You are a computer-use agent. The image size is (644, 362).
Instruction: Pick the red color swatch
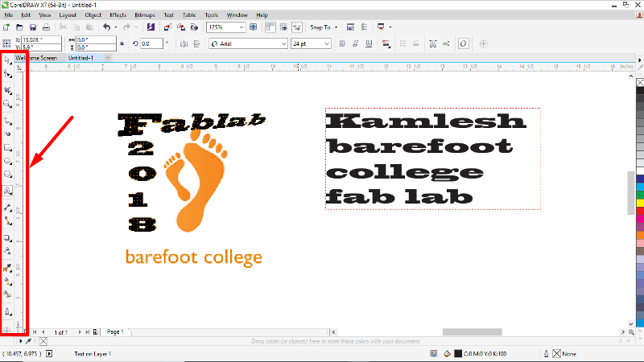click(x=640, y=211)
